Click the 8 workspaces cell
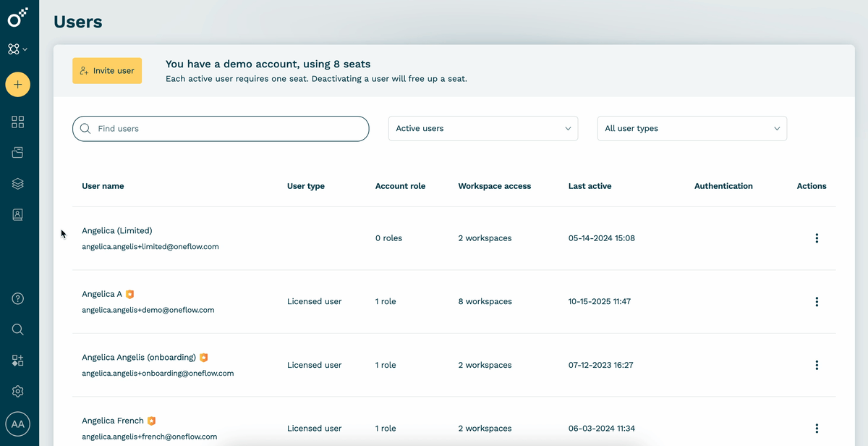868x446 pixels. (x=485, y=302)
